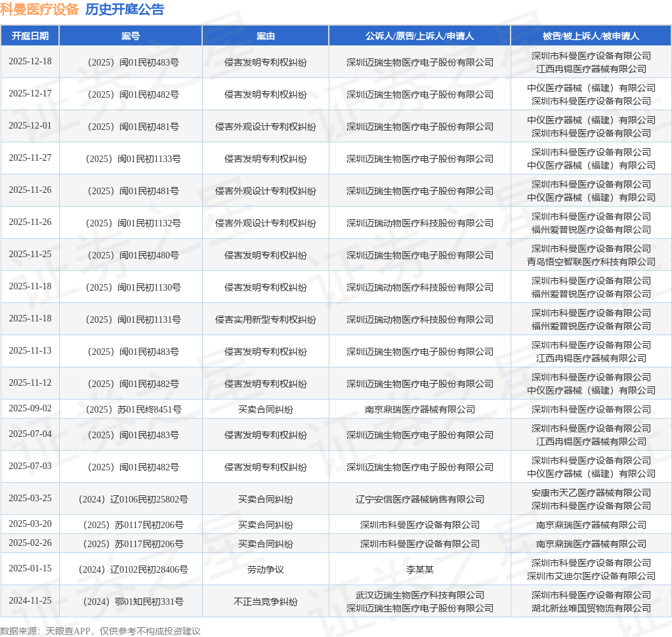The image size is (672, 637).
Task: Click 苏0117民初206号 in the 2025-03-20 row
Action: [x=149, y=525]
